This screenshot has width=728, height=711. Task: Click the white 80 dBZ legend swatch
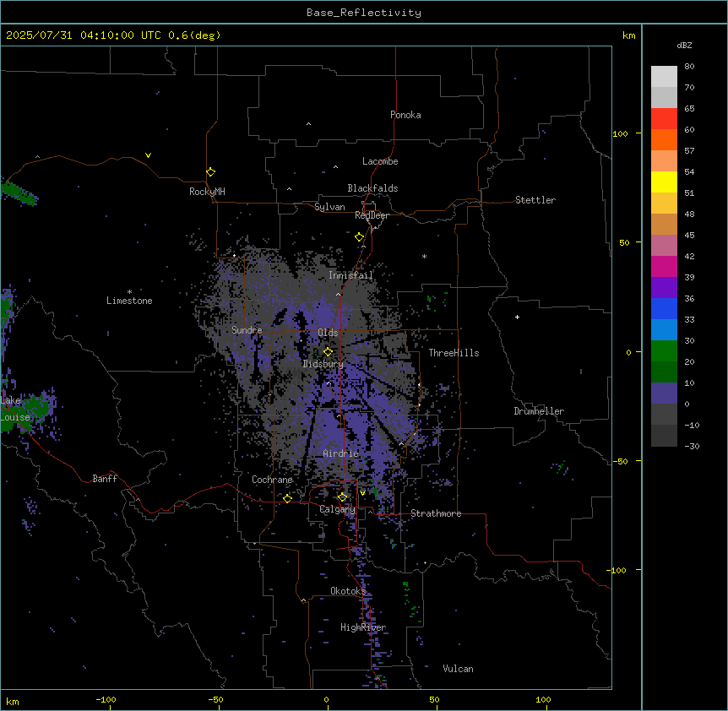click(664, 77)
